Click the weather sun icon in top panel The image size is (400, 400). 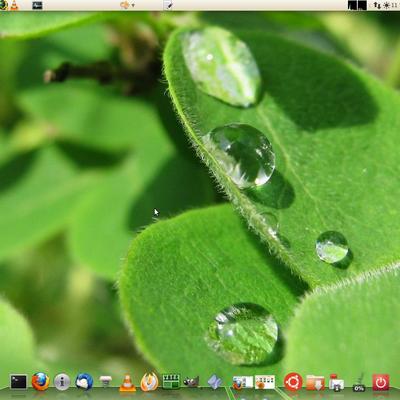(387, 5)
